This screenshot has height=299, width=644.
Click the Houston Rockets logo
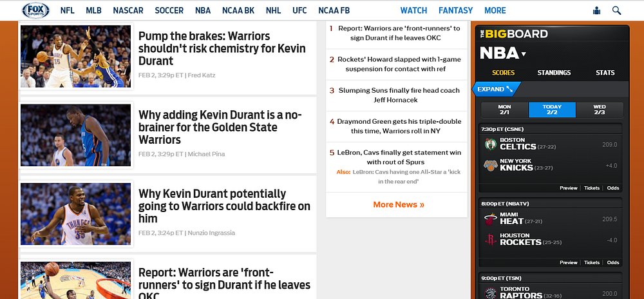(490, 240)
